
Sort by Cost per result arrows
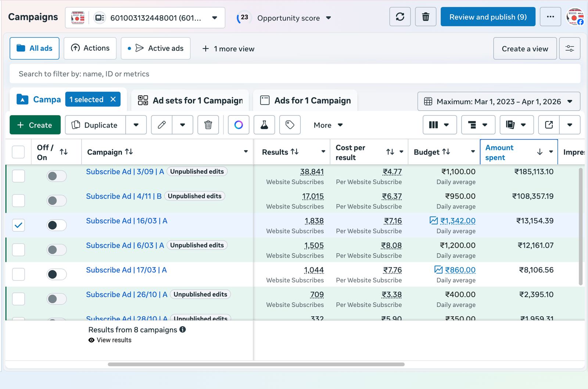[390, 152]
